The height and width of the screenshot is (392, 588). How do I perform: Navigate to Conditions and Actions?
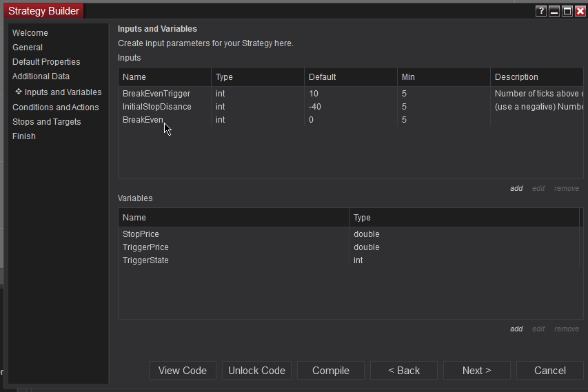[x=55, y=107]
